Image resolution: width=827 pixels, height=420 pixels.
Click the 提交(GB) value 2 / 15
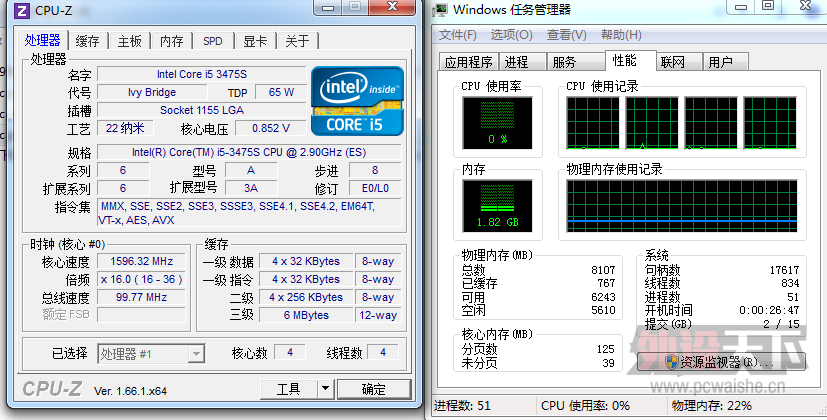coord(781,324)
